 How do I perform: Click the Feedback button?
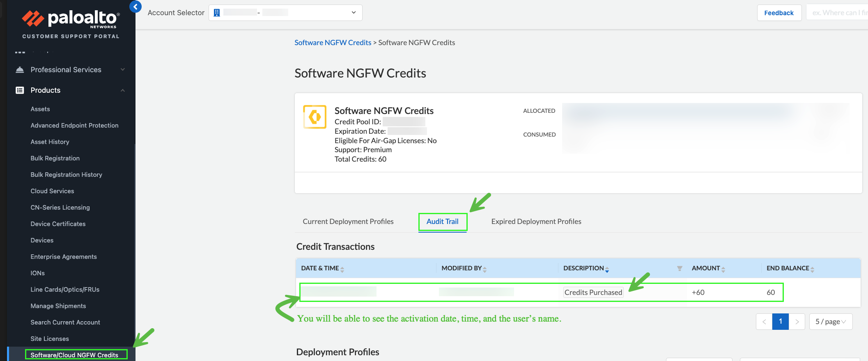click(778, 13)
